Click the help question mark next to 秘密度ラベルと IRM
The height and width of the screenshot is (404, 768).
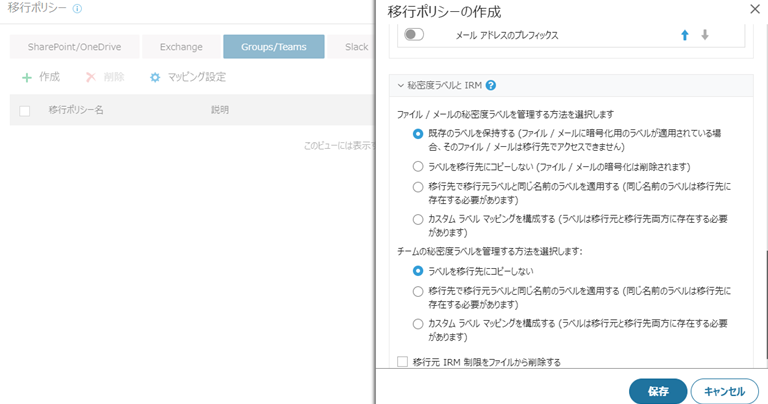point(491,85)
